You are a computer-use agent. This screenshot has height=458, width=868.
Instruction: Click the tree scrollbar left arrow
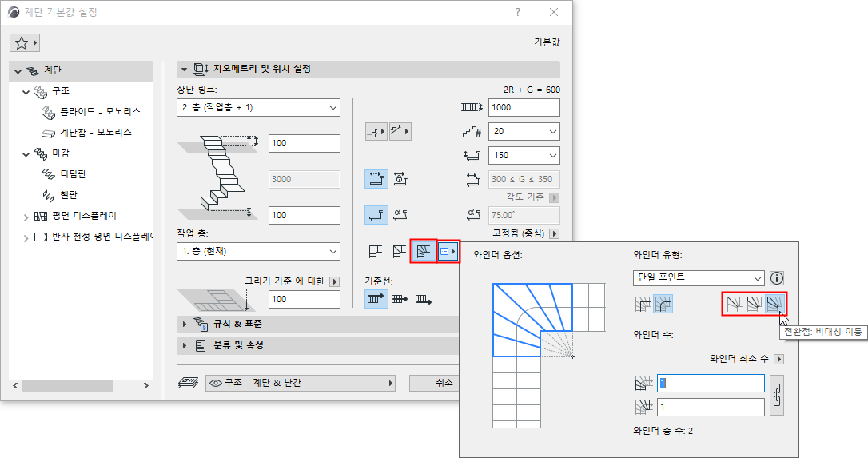(x=15, y=385)
